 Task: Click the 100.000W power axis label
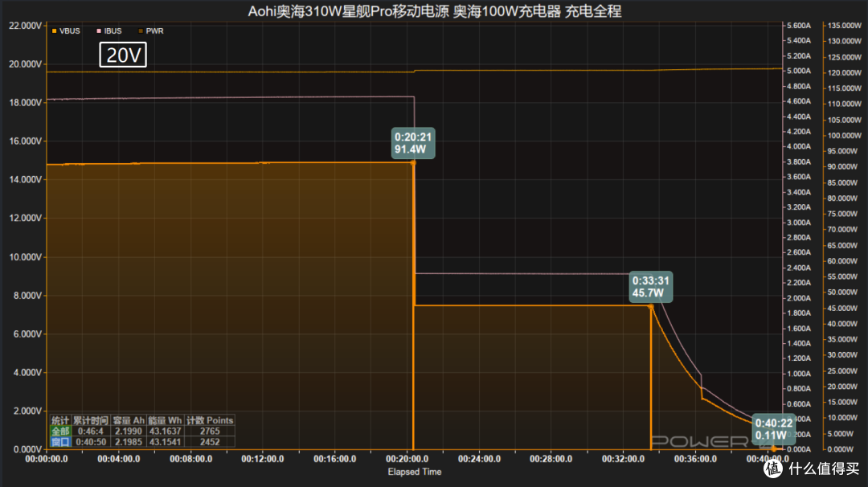pos(844,136)
